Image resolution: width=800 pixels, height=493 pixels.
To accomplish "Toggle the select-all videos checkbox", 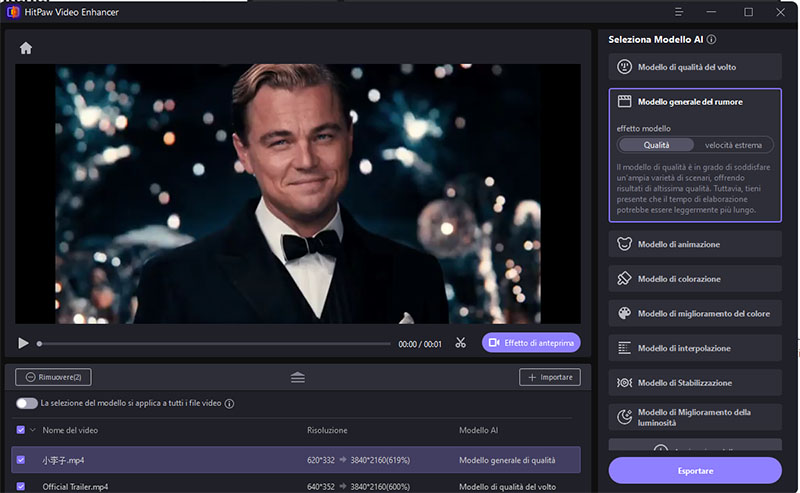I will tap(21, 430).
